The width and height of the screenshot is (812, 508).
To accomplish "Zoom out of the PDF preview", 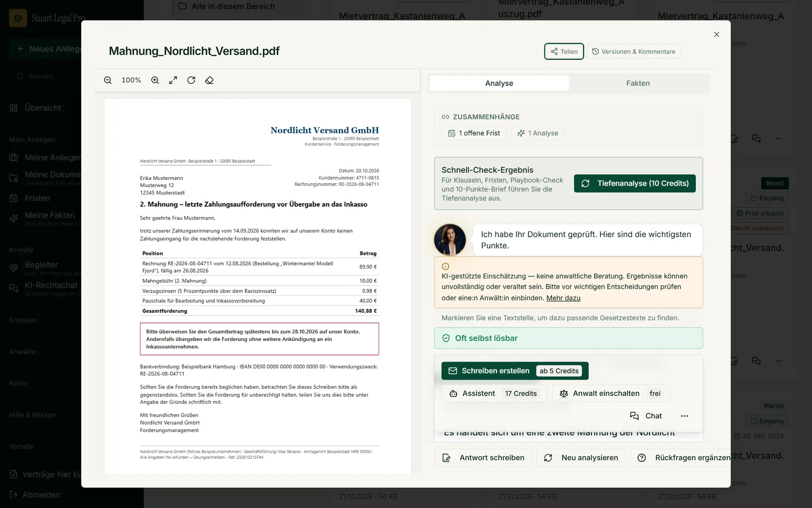I will pyautogui.click(x=108, y=80).
